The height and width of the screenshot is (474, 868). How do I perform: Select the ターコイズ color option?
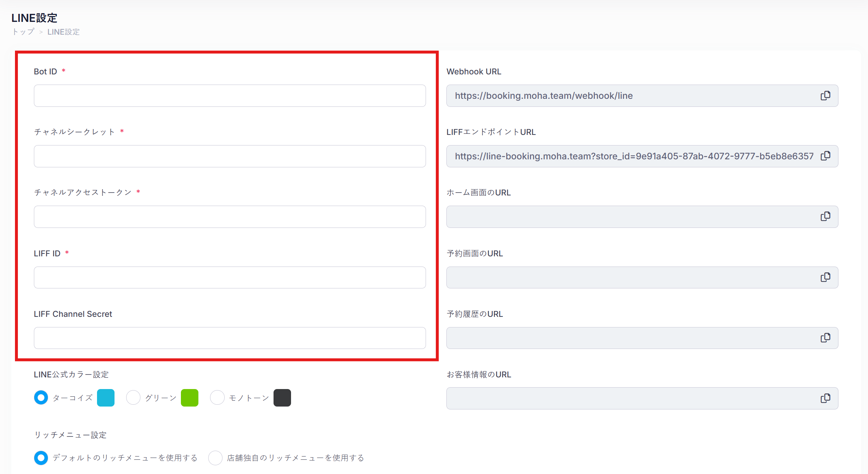click(x=41, y=397)
